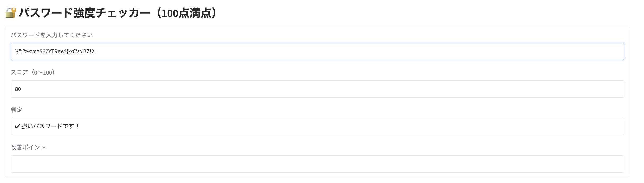This screenshot has width=644, height=183.
Task: Click the 改善ポイント label
Action: coord(28,147)
